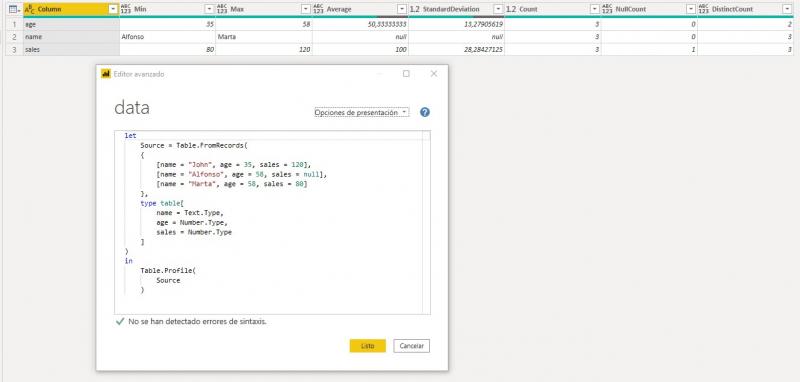800x382 pixels.
Task: Click the 'sales' cell in Column
Action: coord(71,49)
